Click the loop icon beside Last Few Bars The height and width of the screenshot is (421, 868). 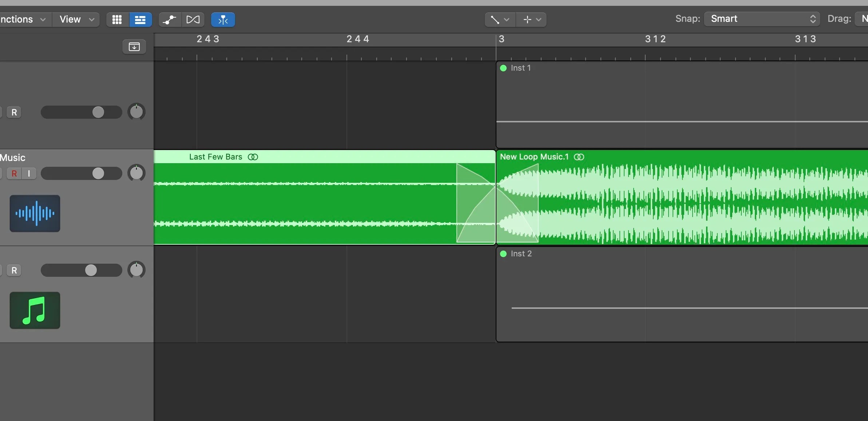(x=253, y=157)
